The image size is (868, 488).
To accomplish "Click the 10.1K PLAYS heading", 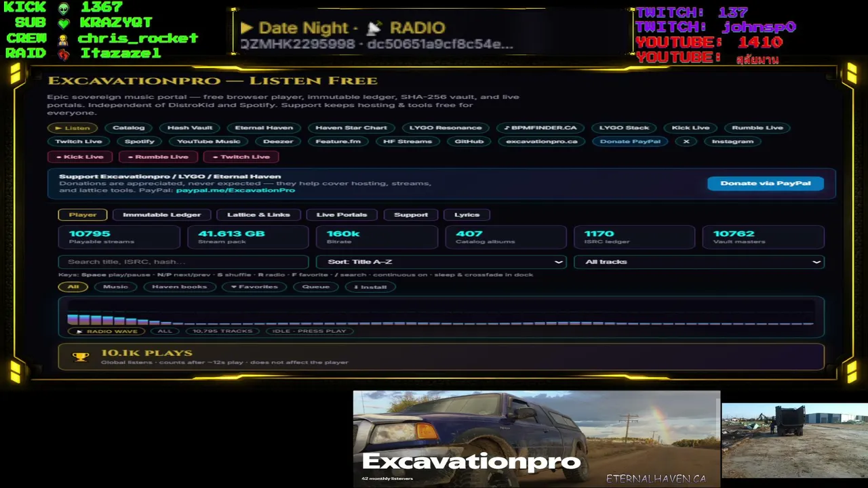I will pos(146,353).
